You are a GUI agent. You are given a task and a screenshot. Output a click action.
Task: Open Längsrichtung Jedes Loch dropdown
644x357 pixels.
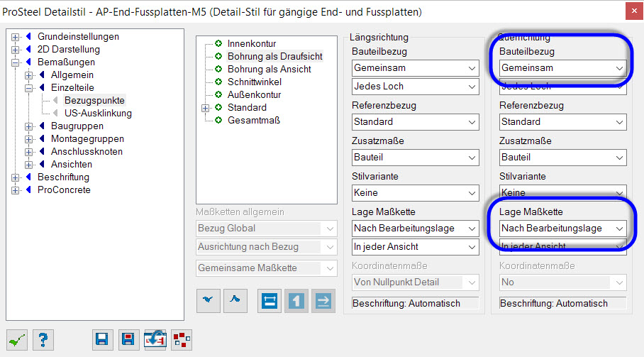(x=415, y=87)
